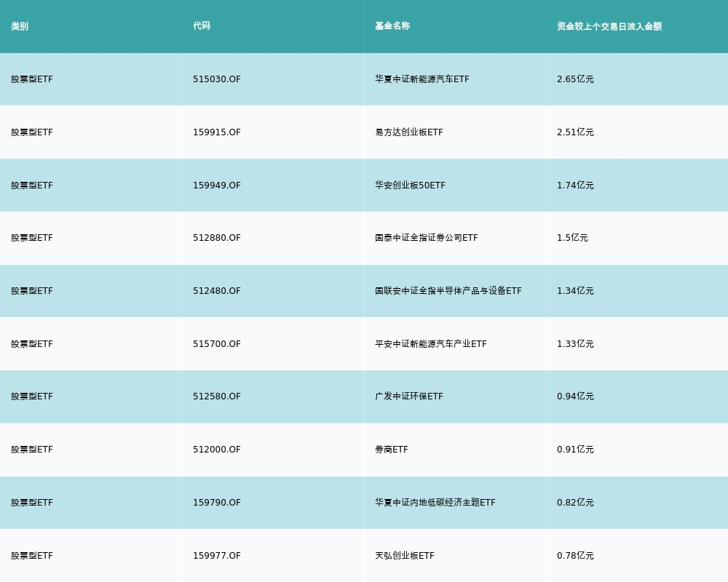
Task: Select code 159915.OF
Action: pos(217,132)
